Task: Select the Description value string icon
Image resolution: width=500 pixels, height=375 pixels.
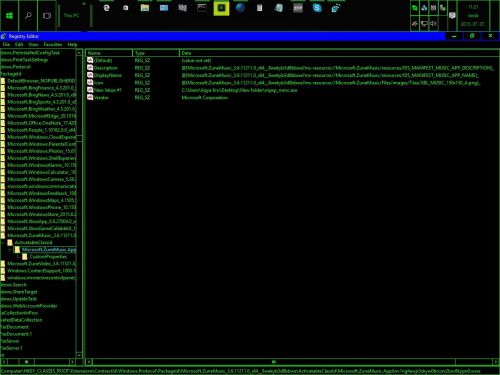Action: coord(90,68)
